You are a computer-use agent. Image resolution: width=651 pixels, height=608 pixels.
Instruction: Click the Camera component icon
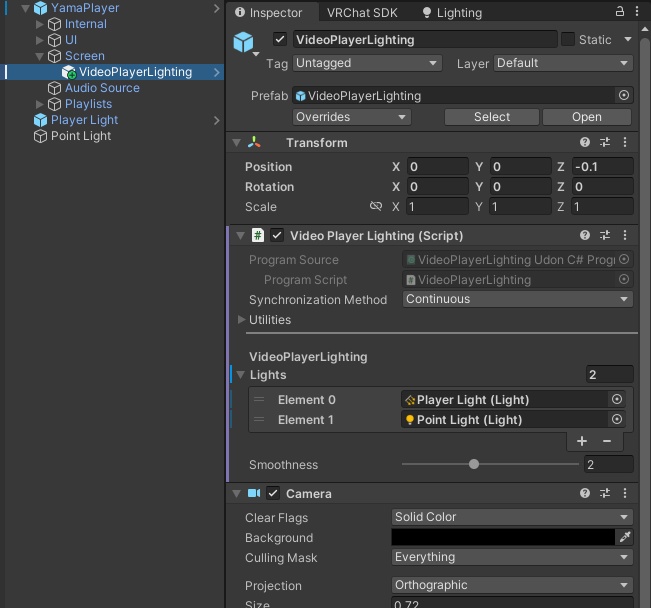click(x=254, y=493)
